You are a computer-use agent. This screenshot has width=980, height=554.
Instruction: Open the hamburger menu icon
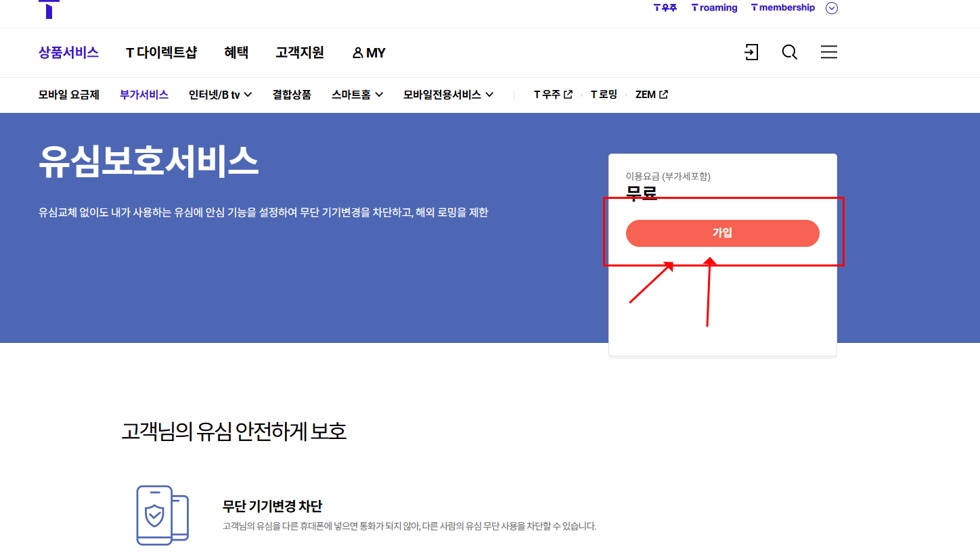[829, 52]
